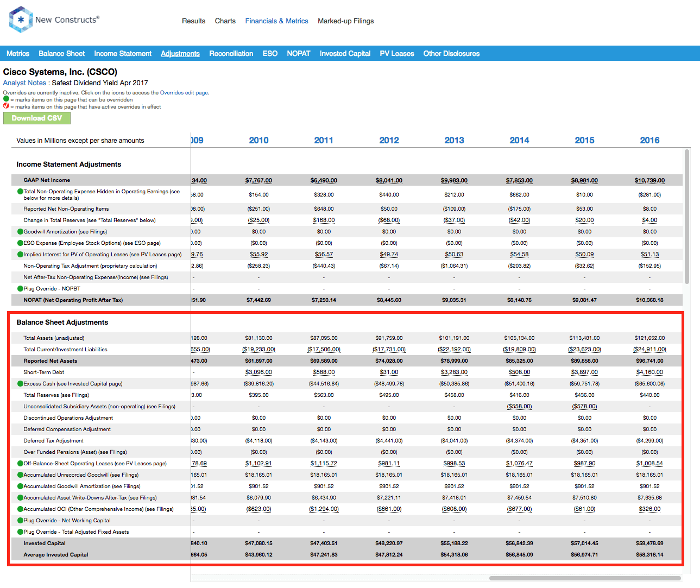Open the Income Statement tab
Image resolution: width=700 pixels, height=588 pixels.
point(123,54)
